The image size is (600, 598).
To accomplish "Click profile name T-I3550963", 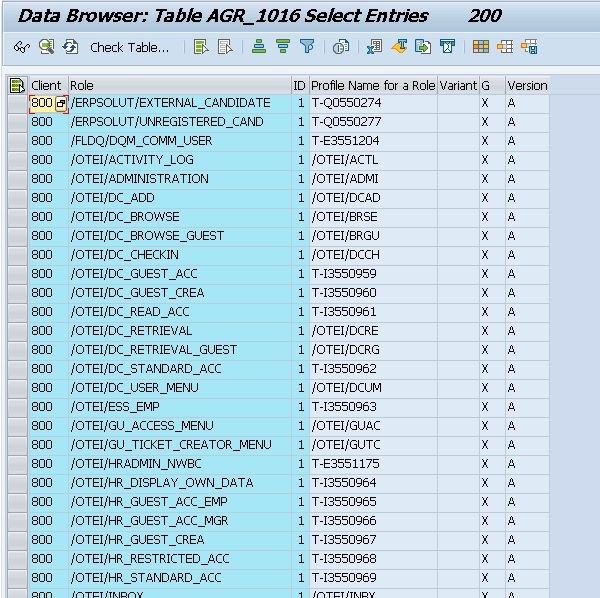I will (373, 407).
